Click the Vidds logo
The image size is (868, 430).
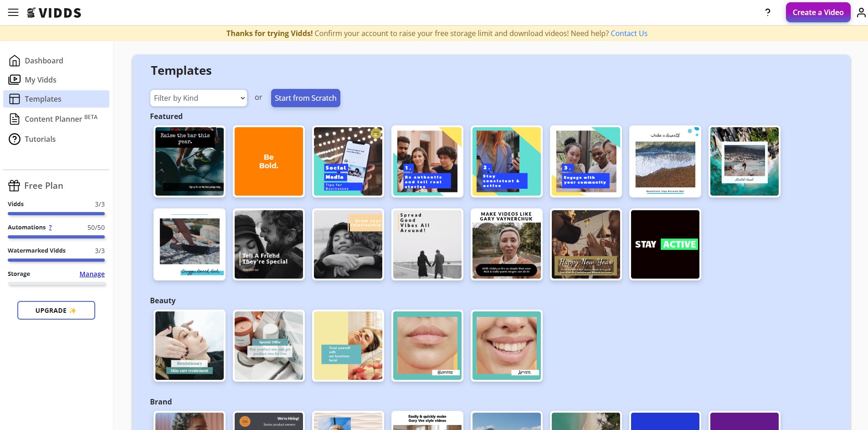coord(54,13)
